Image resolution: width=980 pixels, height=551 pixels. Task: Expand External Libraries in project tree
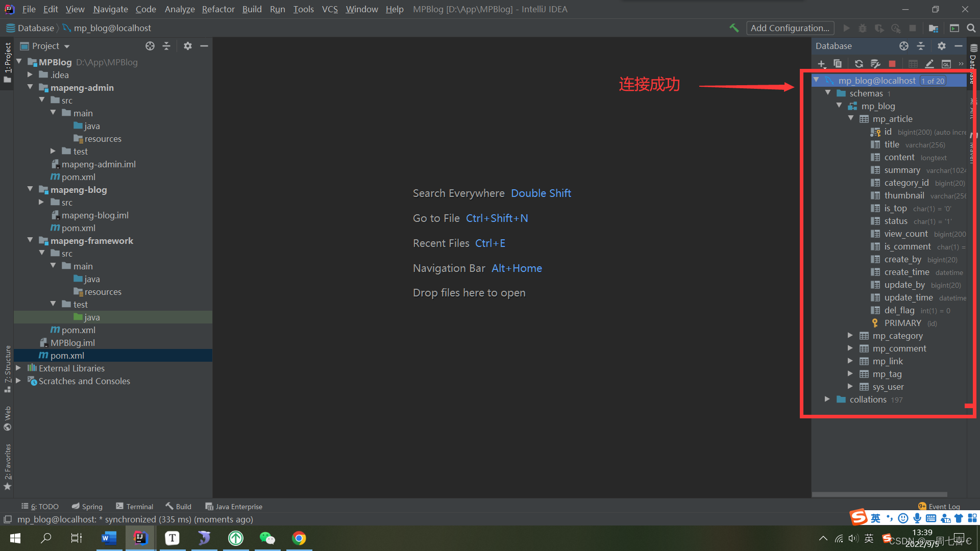click(x=18, y=368)
